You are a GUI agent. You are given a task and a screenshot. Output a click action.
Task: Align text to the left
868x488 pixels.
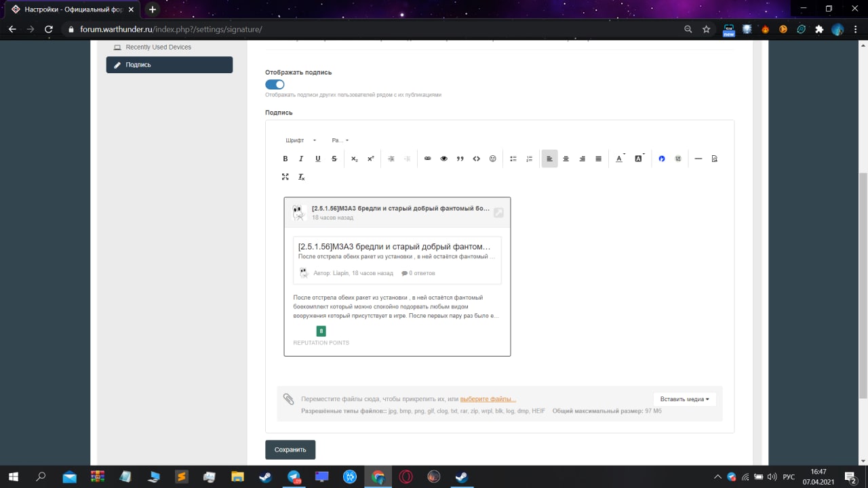pyautogui.click(x=550, y=159)
